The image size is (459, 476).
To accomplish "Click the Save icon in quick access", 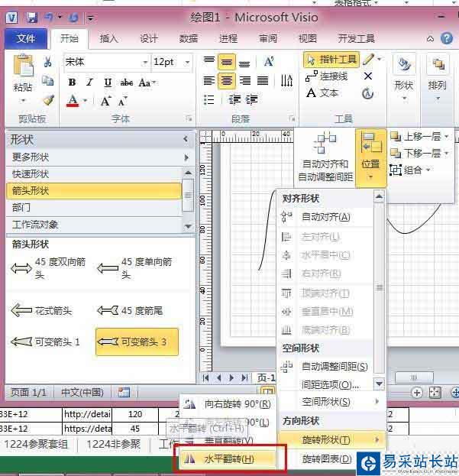I will pos(31,18).
